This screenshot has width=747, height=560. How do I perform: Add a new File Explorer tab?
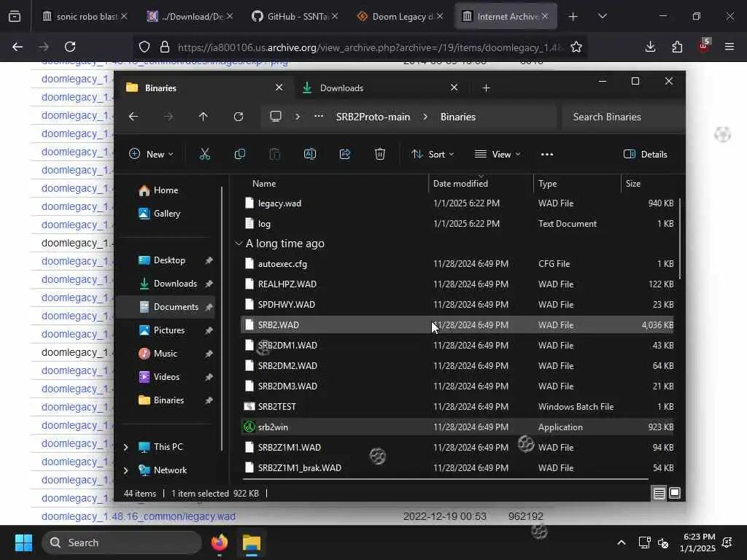(x=486, y=88)
